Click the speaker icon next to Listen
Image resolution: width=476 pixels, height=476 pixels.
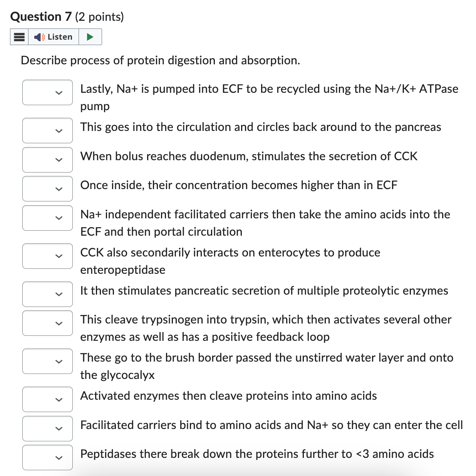pyautogui.click(x=38, y=37)
